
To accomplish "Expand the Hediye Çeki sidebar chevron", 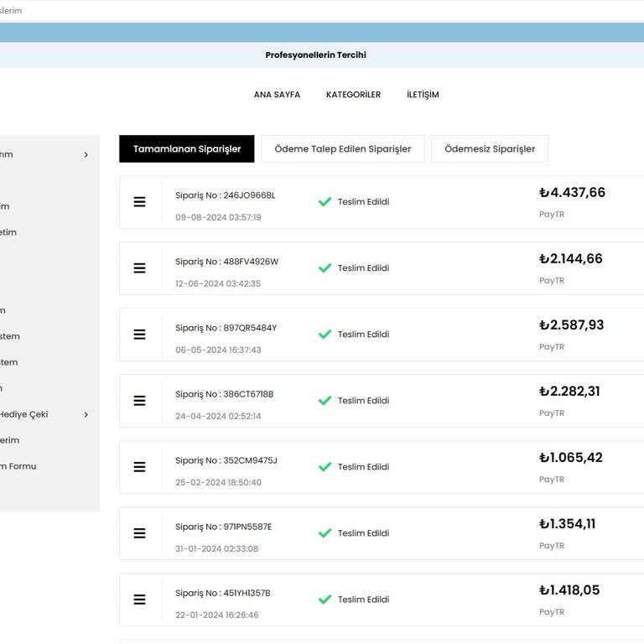I will [x=86, y=414].
